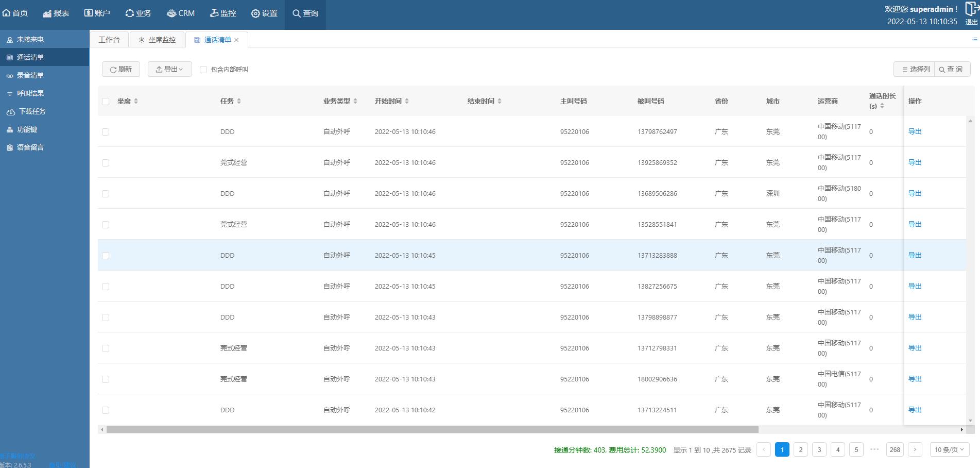
Task: Click the next page arrow
Action: (x=915, y=449)
